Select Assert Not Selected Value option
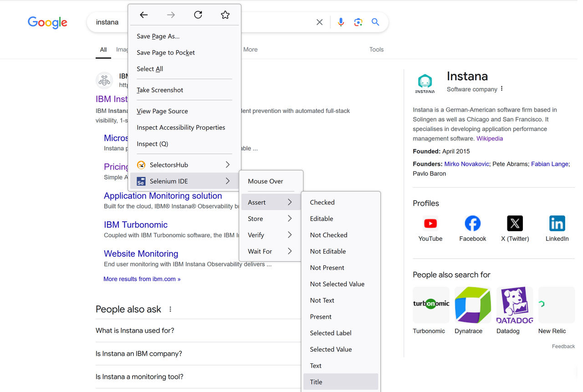The image size is (583, 392). (x=341, y=284)
